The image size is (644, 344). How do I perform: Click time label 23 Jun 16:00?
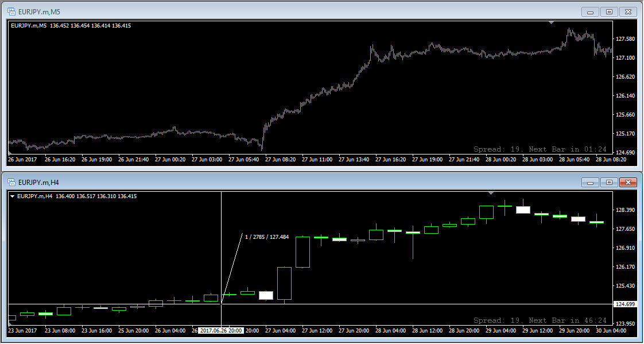tap(96, 330)
